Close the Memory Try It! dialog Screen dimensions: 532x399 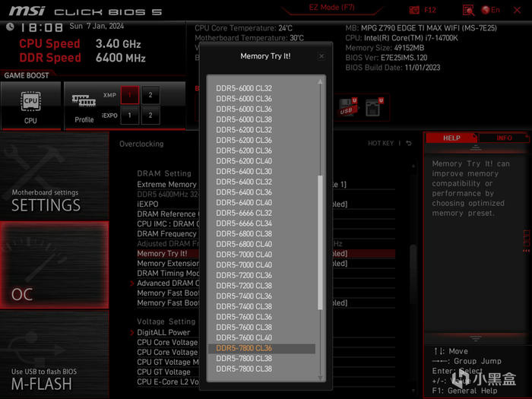[321, 56]
